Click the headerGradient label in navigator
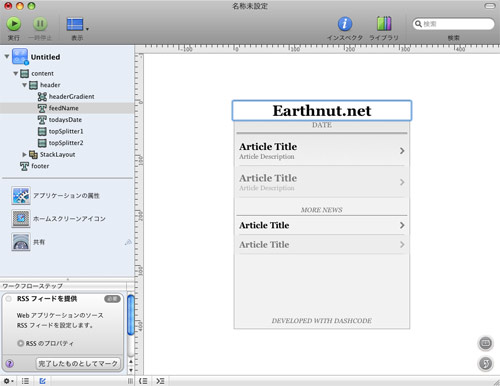 pos(72,97)
